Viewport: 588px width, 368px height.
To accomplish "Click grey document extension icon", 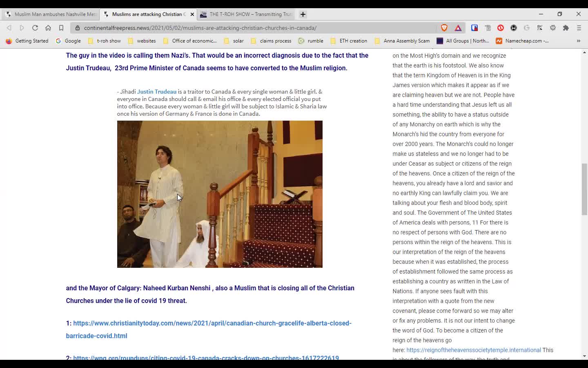I will tap(488, 28).
